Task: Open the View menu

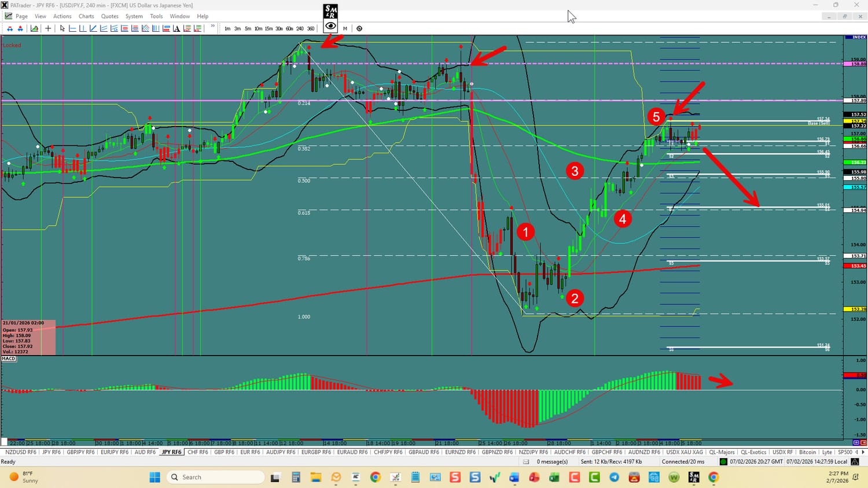Action: click(x=41, y=16)
